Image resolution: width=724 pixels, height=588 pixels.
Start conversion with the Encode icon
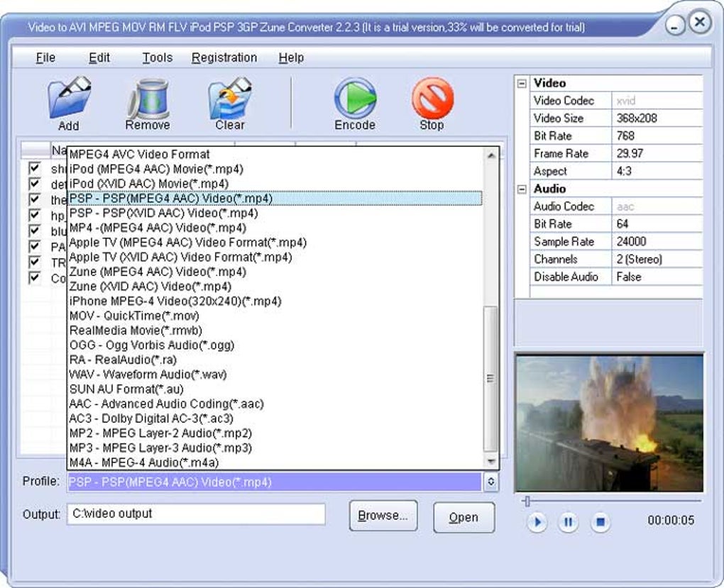355,98
